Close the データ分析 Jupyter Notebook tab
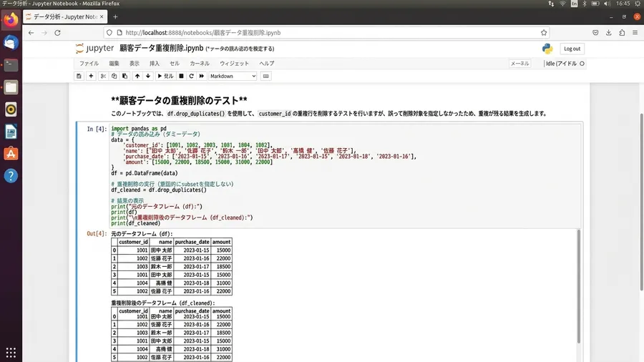 pyautogui.click(x=102, y=17)
